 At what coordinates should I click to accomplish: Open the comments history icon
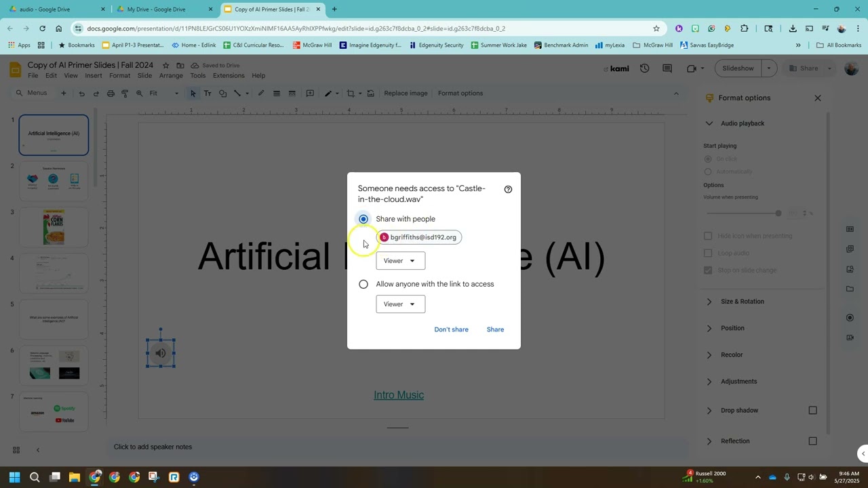[x=667, y=68]
